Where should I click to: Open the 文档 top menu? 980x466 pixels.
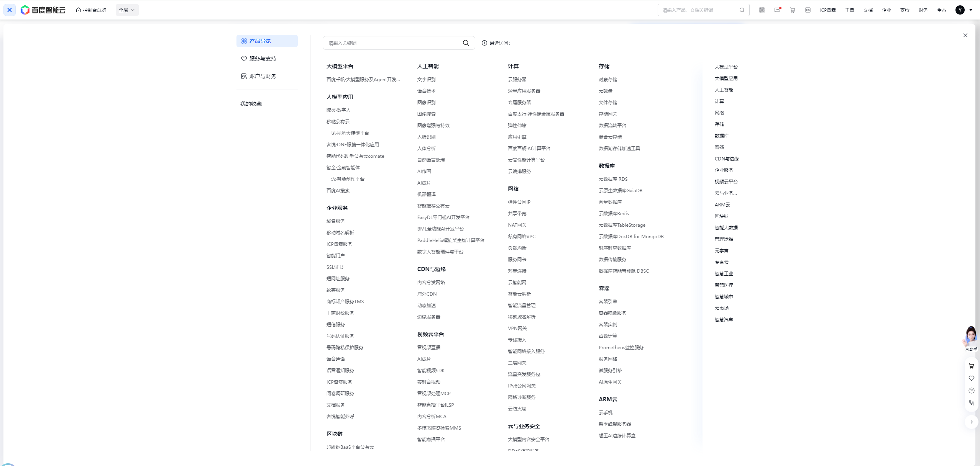868,10
